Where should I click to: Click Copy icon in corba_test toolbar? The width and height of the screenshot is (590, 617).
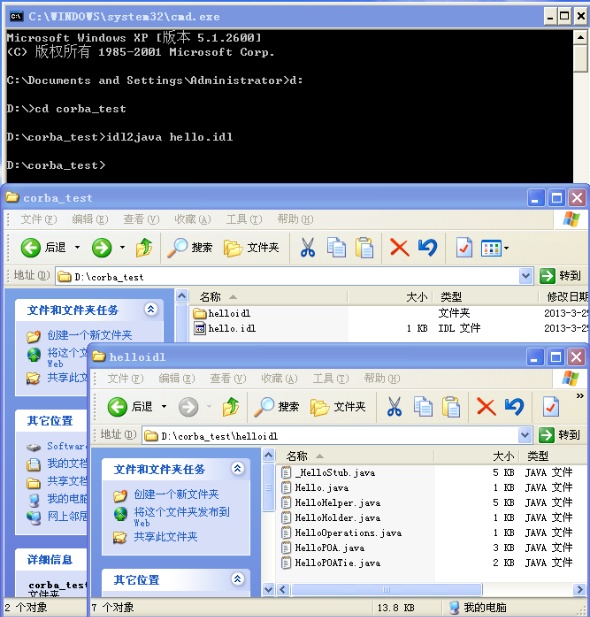click(336, 248)
